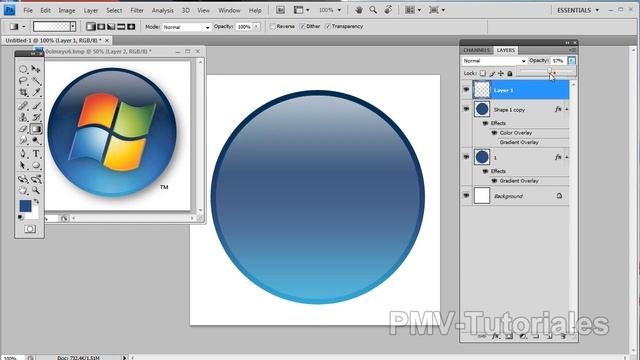The width and height of the screenshot is (640, 360).
Task: Select the 3D Orbit camera tool
Action: [36, 179]
